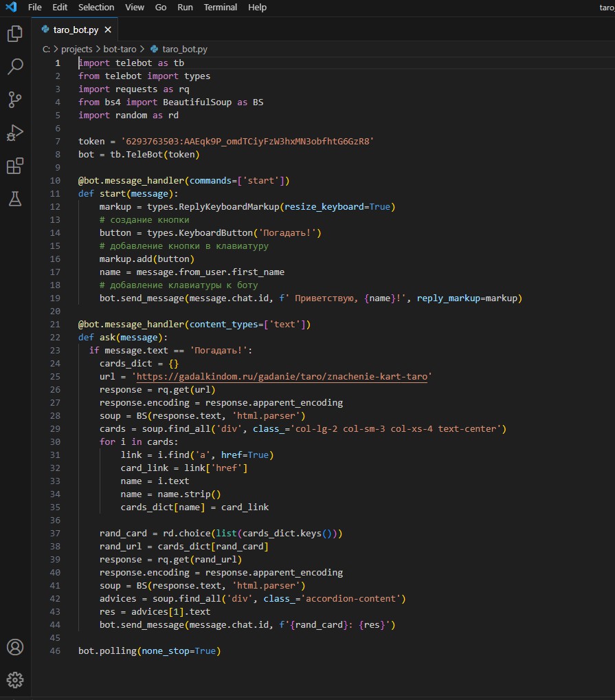
Task: Click the Python icon in breadcrumb
Action: click(x=155, y=49)
